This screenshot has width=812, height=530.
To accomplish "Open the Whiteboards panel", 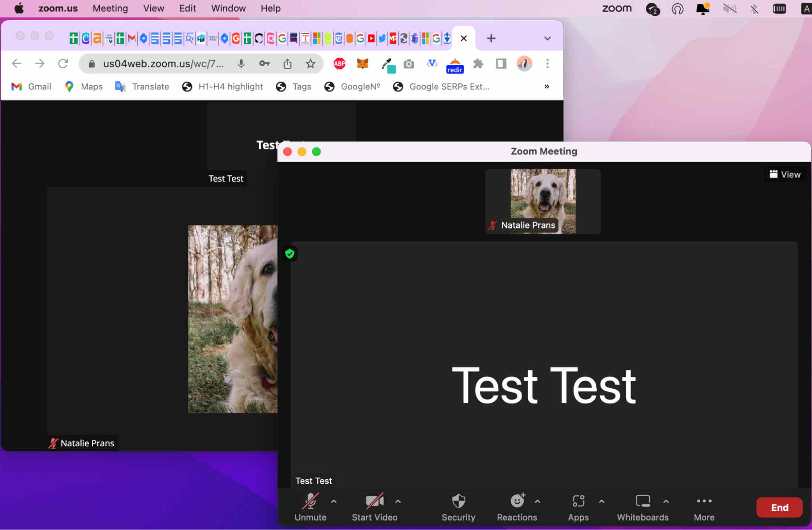I will pyautogui.click(x=642, y=507).
